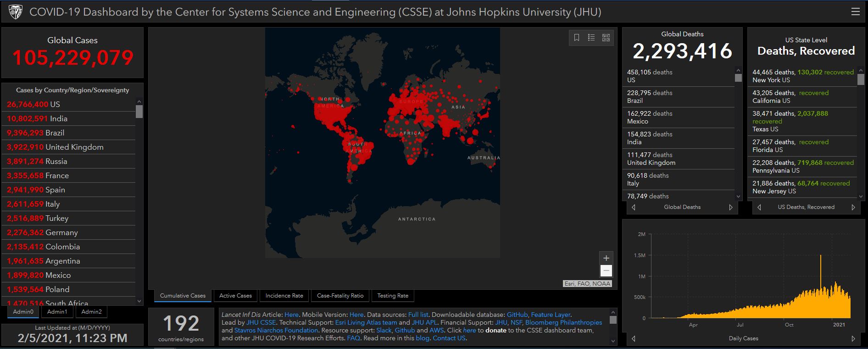
Task: Open the map legend list icon
Action: (x=591, y=38)
